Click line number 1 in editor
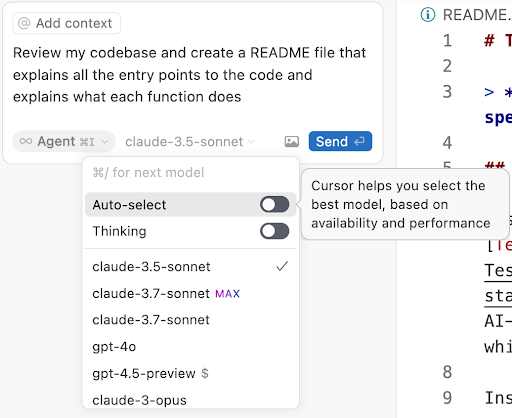This screenshot has width=512, height=418. (x=447, y=41)
